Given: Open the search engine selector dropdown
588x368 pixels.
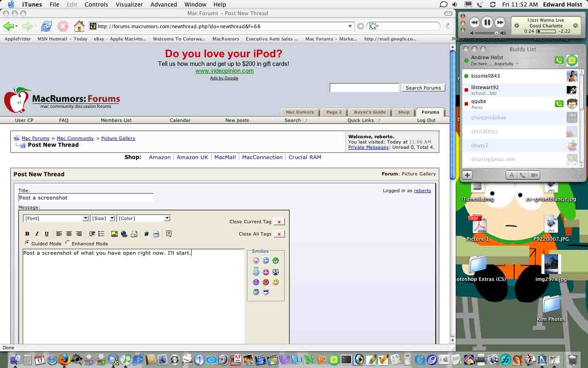Looking at the screenshot, I should [374, 26].
